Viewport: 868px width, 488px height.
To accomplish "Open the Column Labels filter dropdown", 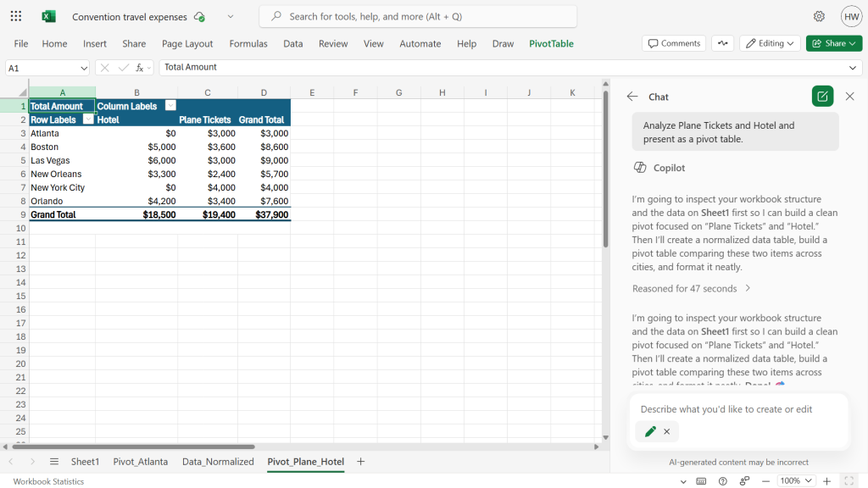I will (170, 106).
